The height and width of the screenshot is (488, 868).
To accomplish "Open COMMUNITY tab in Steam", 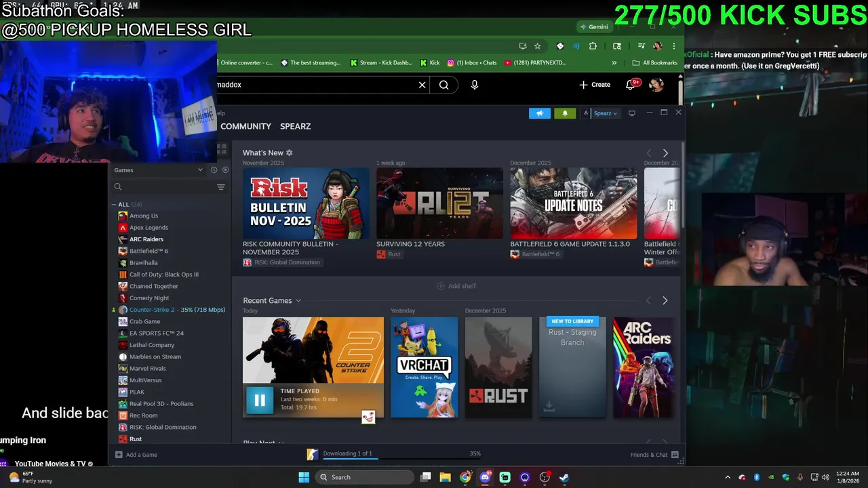I will coord(245,127).
